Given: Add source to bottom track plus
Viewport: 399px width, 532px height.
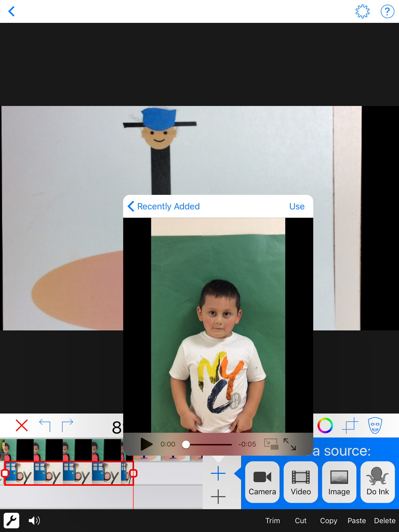Looking at the screenshot, I should tap(218, 497).
